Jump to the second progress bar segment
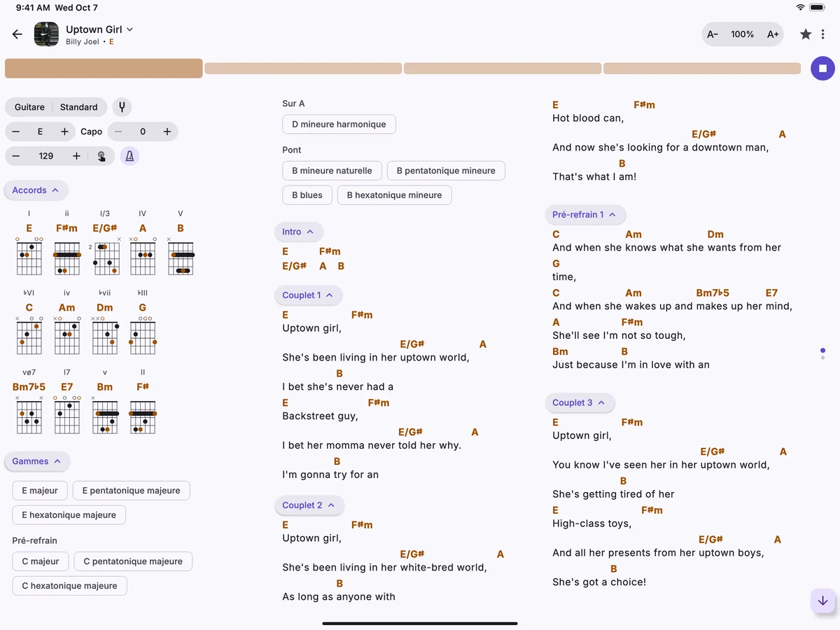The height and width of the screenshot is (630, 840). click(303, 69)
